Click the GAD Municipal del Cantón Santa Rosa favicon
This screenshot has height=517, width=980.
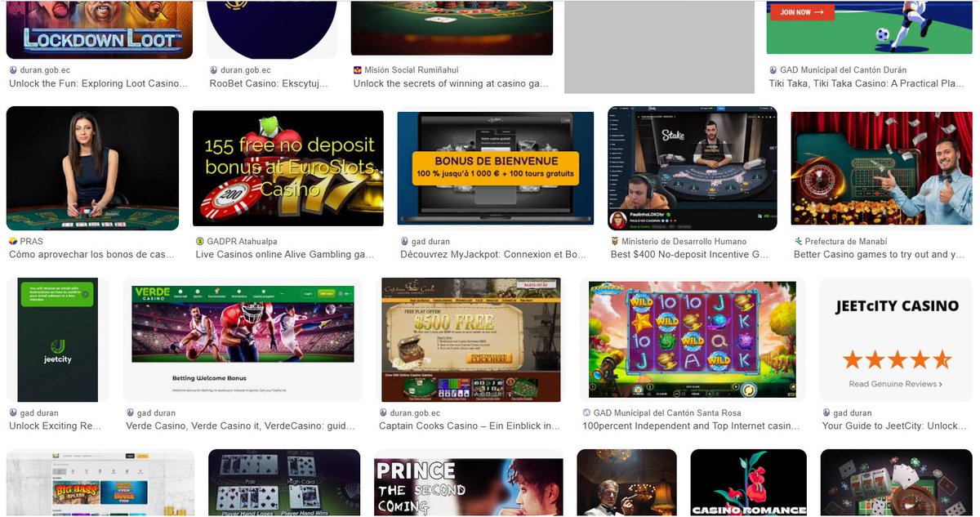tap(587, 413)
